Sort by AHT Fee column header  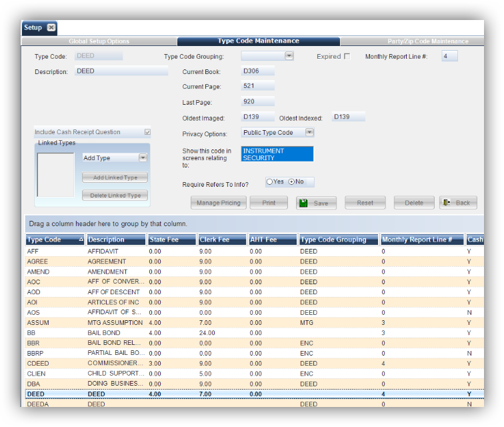pos(273,240)
